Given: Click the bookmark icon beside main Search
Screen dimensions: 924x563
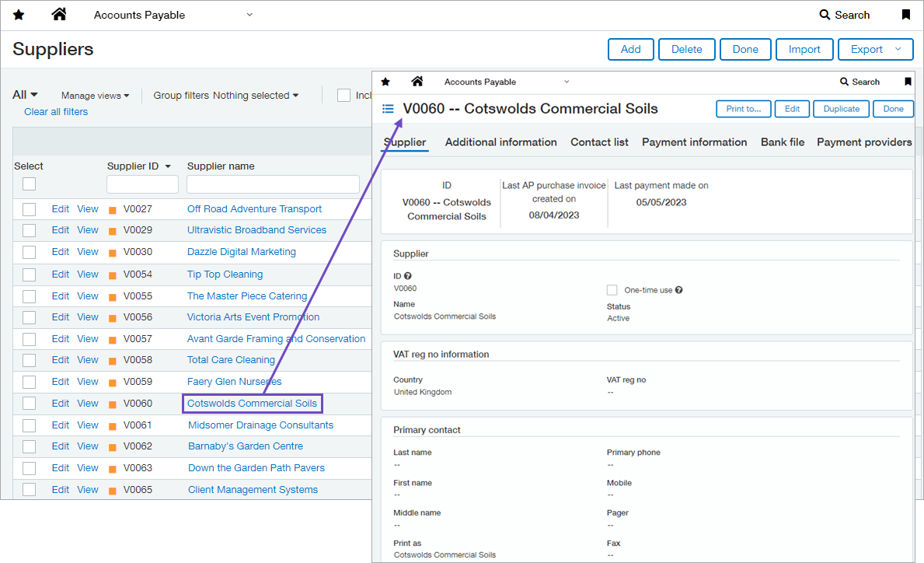Looking at the screenshot, I should point(905,15).
